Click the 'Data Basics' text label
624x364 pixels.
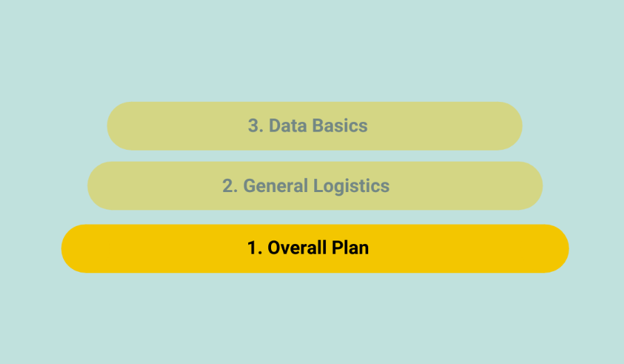(x=318, y=126)
